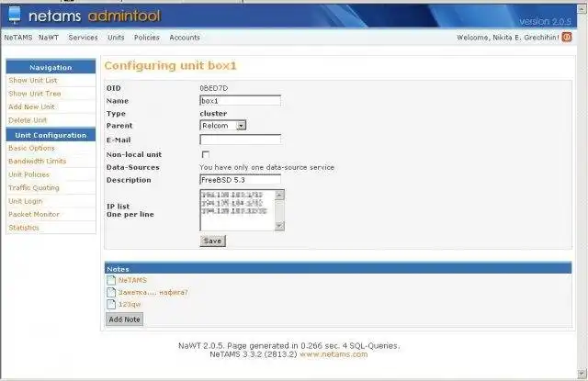
Task: Open Traffic Quoting page
Action: (34, 187)
